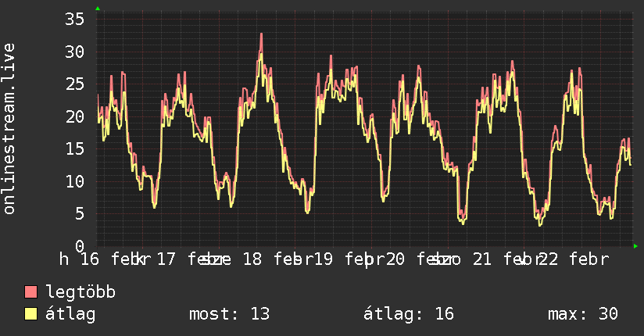Click the 17 date label on x-axis
Screen dimensions: 644x336
166,259
